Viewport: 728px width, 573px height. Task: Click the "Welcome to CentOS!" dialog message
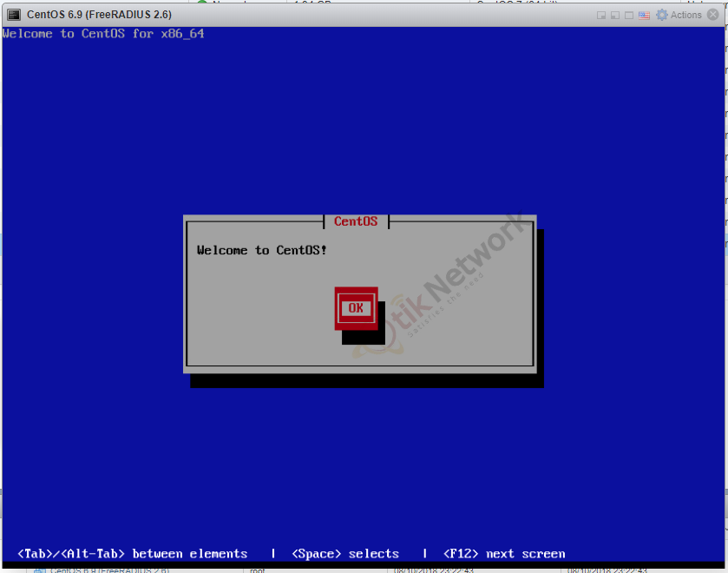(262, 250)
